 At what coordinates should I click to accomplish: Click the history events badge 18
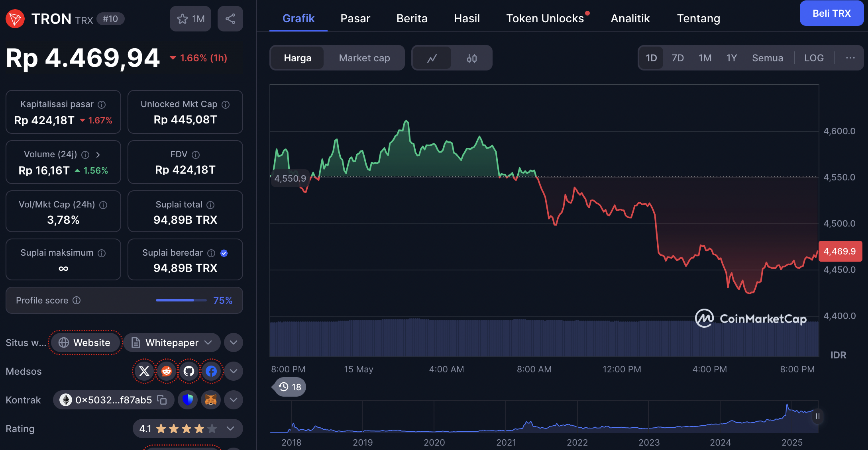point(290,387)
